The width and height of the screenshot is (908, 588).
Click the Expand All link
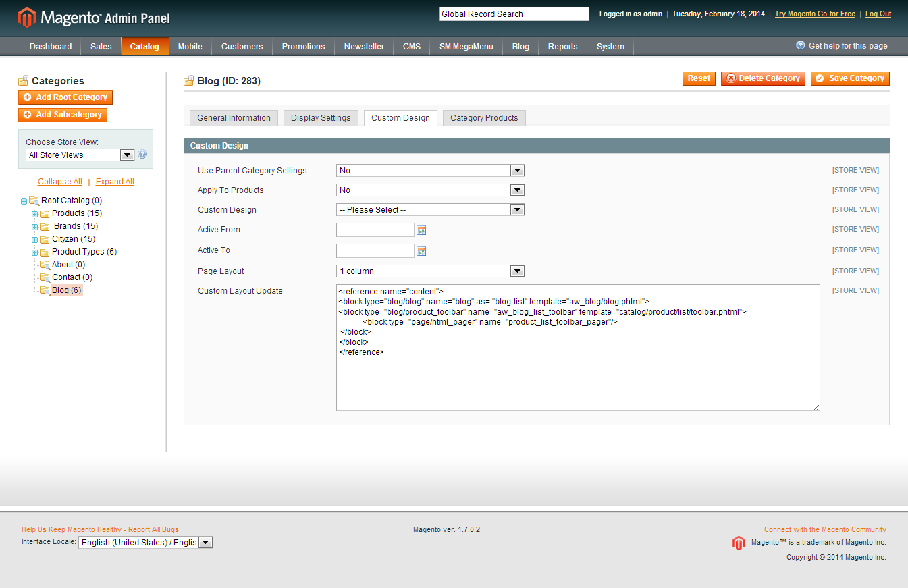(x=115, y=182)
